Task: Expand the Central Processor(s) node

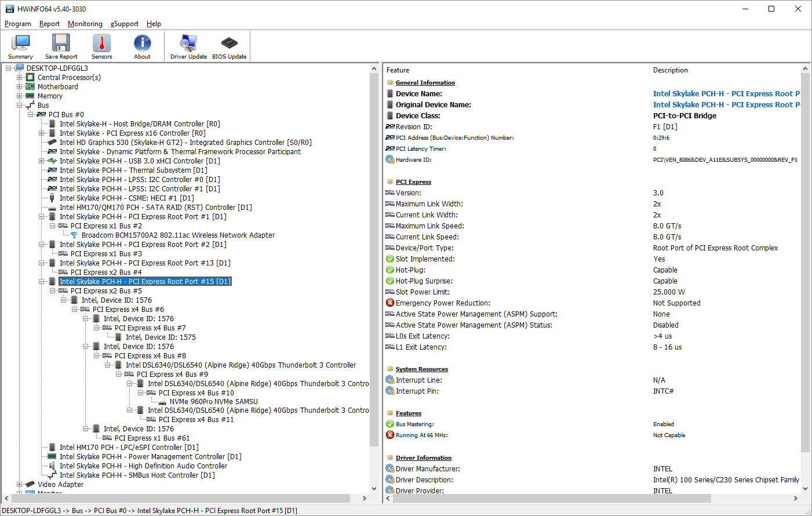Action: point(20,78)
